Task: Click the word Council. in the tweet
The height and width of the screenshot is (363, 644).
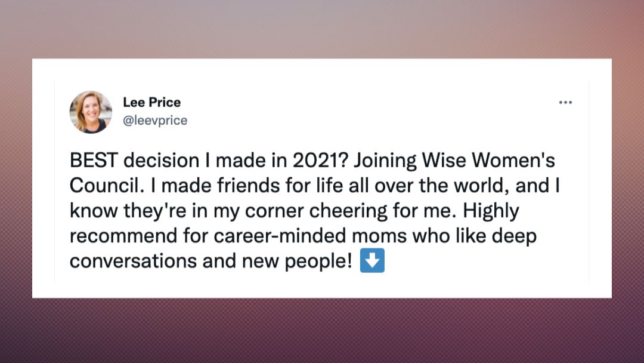Action: (x=107, y=186)
